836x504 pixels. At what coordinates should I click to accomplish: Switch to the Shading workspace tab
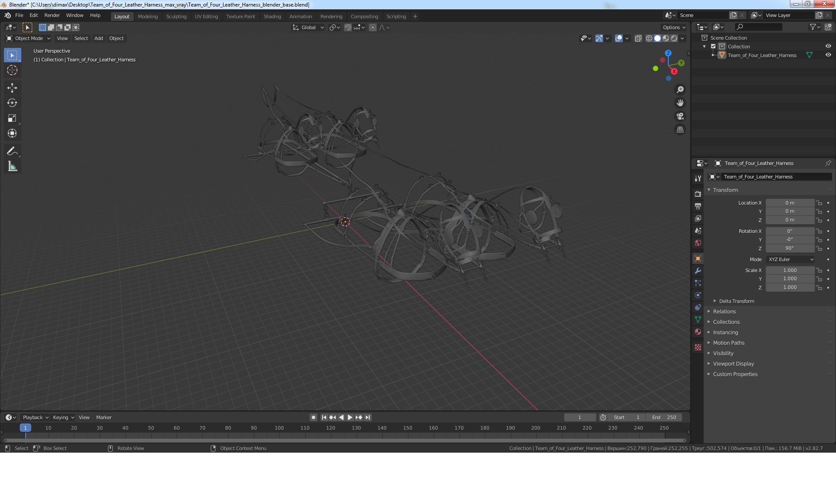click(x=272, y=17)
